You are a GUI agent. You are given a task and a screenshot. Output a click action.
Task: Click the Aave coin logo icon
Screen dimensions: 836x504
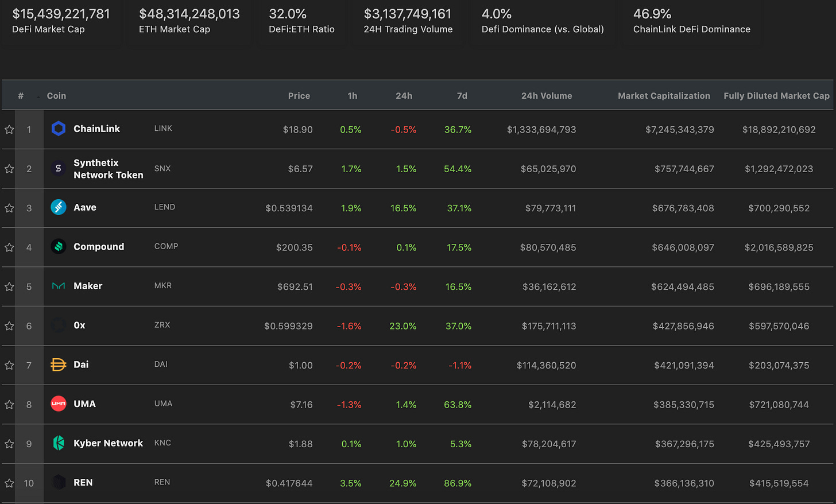tap(59, 207)
